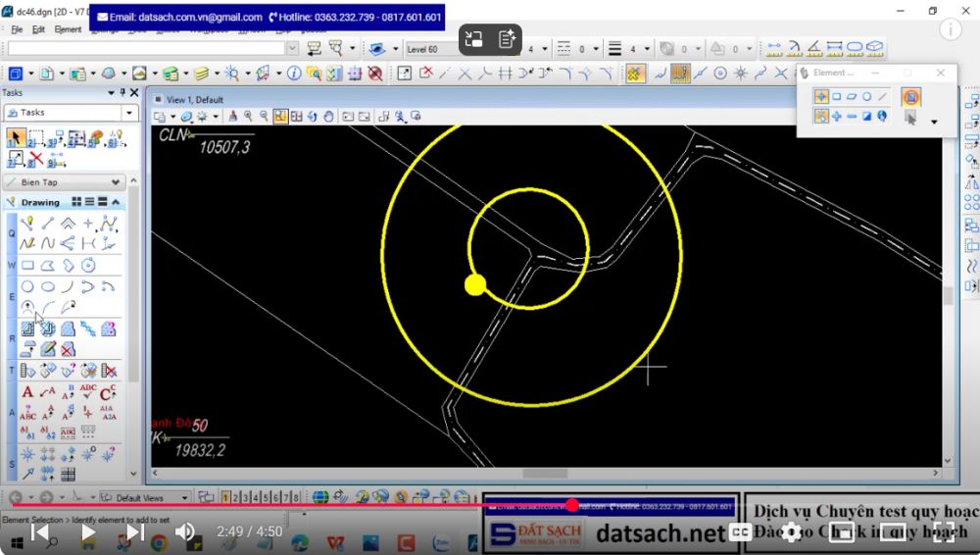Click the Pan View hand icon
The width and height of the screenshot is (980, 555).
coord(328,117)
